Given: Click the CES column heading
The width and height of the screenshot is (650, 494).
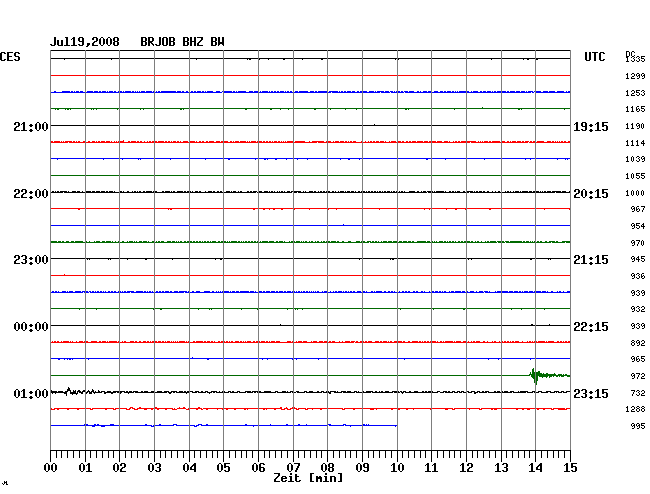Looking at the screenshot, I should [x=10, y=57].
